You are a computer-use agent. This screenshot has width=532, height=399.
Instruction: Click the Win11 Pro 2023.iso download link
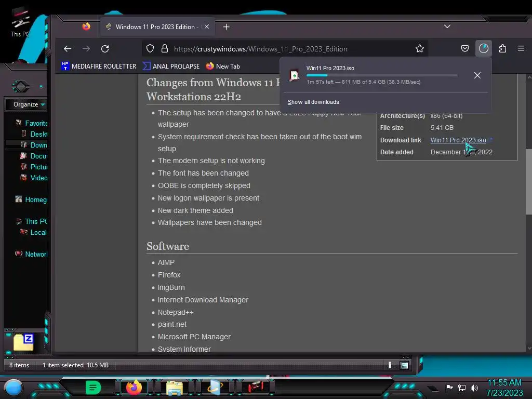pos(458,140)
